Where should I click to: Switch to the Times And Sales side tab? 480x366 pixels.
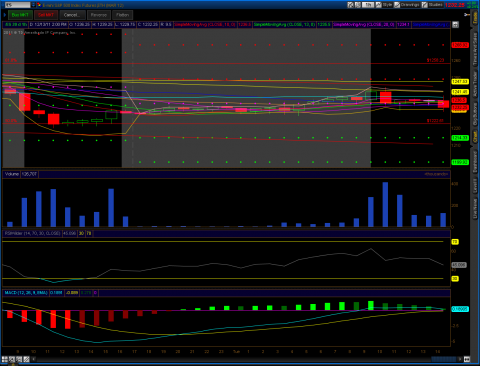pyautogui.click(x=475, y=49)
